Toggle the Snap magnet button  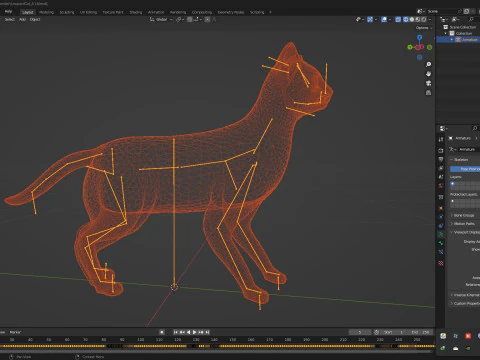point(189,19)
